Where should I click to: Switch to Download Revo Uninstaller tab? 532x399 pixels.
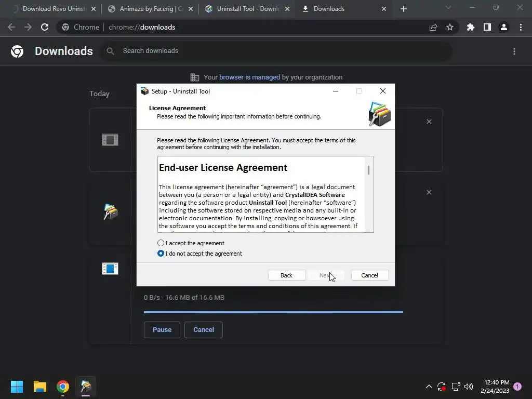pyautogui.click(x=54, y=9)
